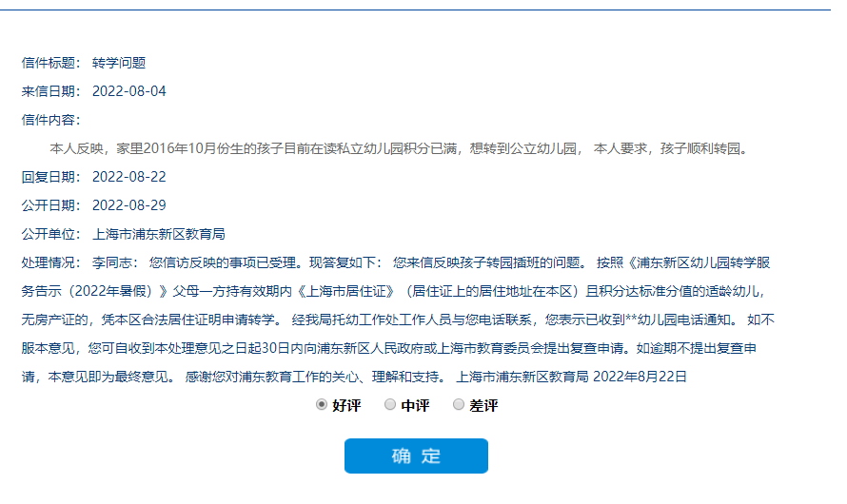Click the publish date 2022-08-29
Image resolution: width=847 pixels, height=504 pixels.
[x=129, y=205]
